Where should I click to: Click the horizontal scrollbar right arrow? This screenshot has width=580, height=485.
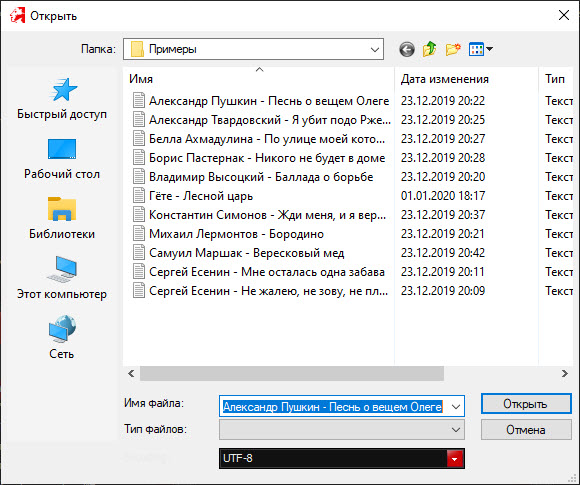point(564,374)
